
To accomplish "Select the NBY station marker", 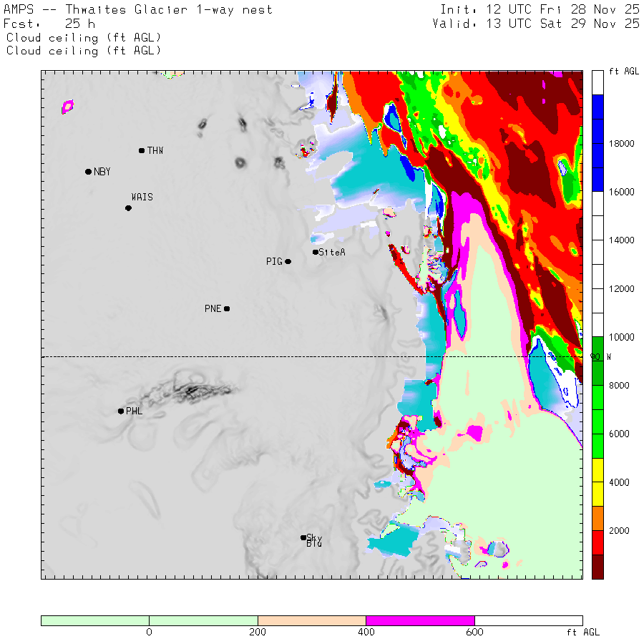I will 88,172.
